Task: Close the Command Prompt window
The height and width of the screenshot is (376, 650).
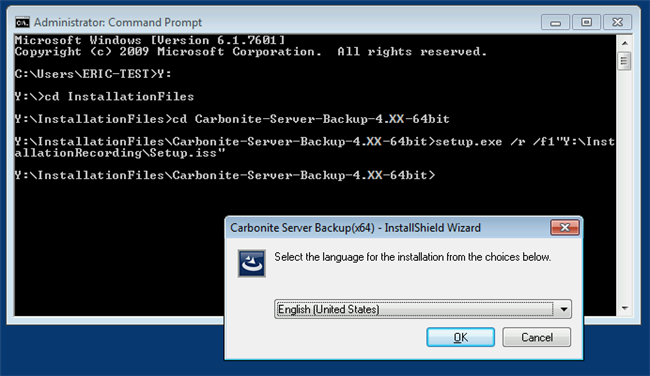Action: 617,22
